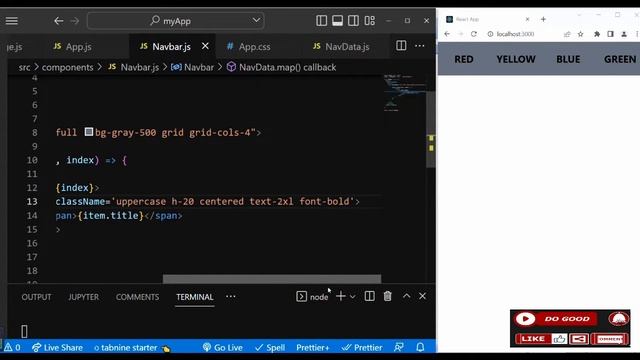The width and height of the screenshot is (640, 360).
Task: Open the VS Code hamburger menu
Action: coord(11,20)
